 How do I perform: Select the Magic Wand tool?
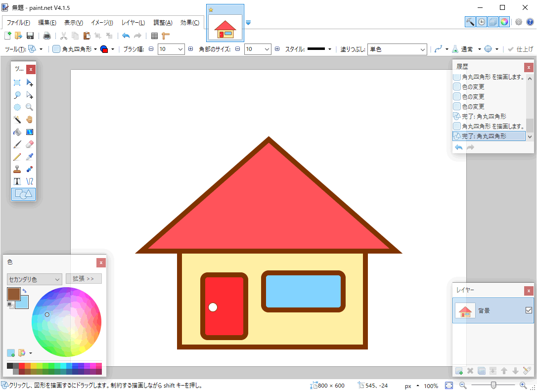17,120
